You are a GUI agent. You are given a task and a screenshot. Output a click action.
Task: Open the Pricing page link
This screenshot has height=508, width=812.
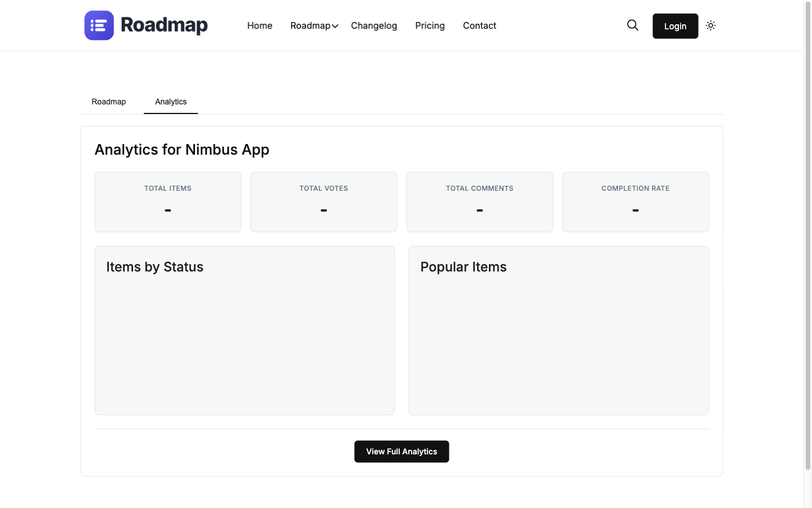(x=430, y=25)
